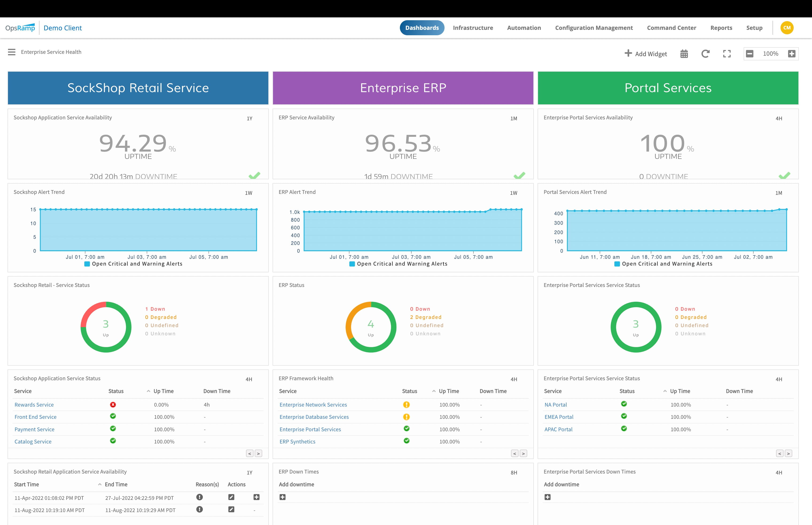Edit the first Sockshop downtime entry pencil icon
Image resolution: width=812 pixels, height=525 pixels.
(231, 497)
